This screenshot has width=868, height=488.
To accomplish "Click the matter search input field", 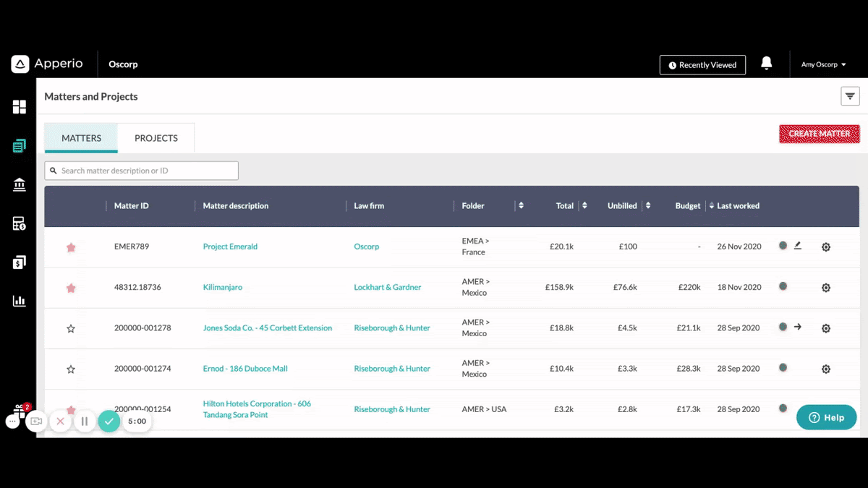I will pyautogui.click(x=141, y=171).
